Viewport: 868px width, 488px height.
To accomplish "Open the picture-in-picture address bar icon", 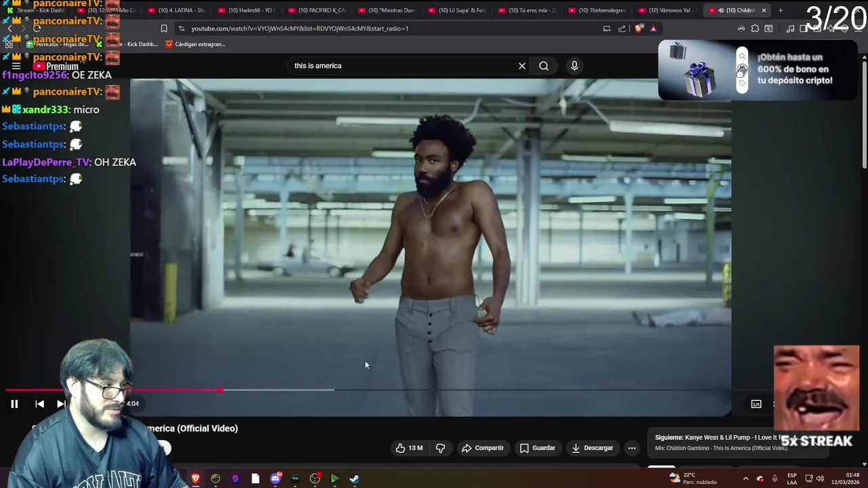I will (607, 28).
